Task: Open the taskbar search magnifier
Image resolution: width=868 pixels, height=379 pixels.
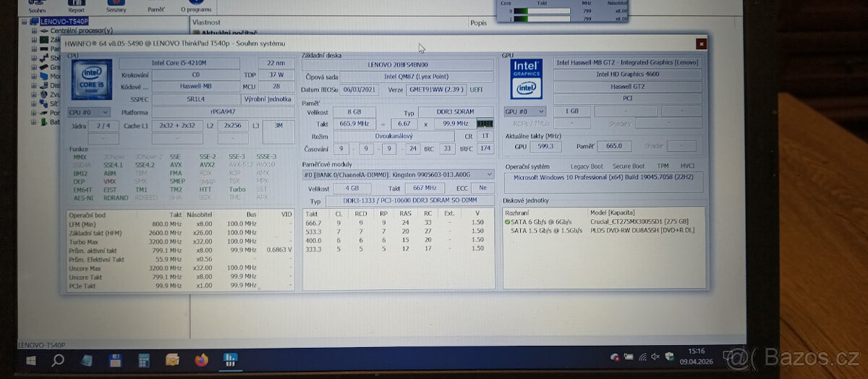Action: click(x=59, y=359)
